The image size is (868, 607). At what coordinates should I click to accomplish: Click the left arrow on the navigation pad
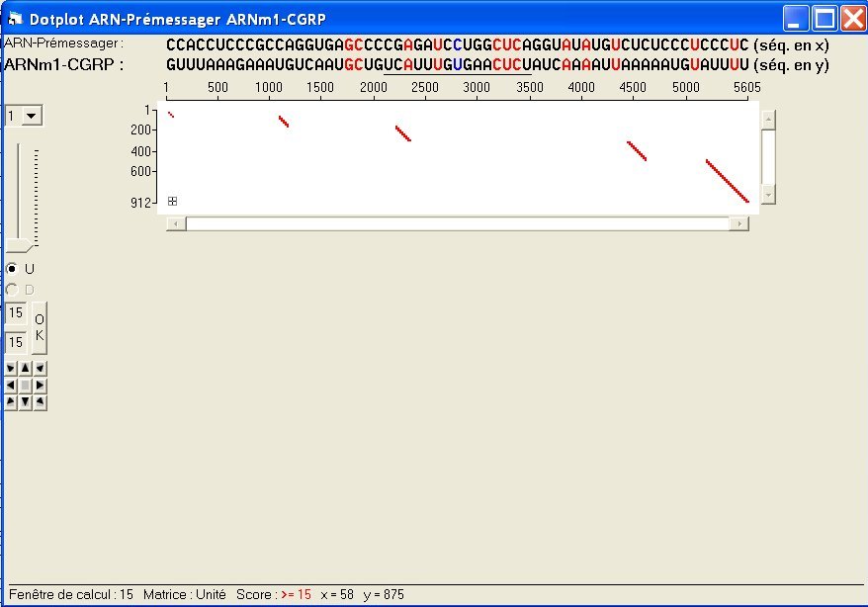coord(9,384)
